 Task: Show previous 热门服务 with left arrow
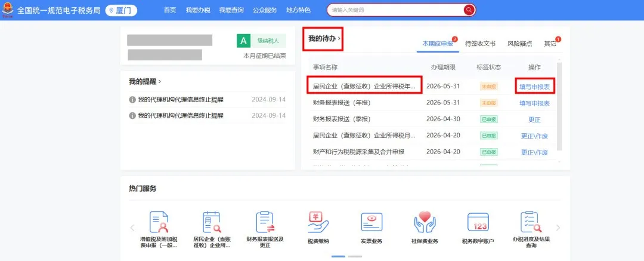coord(132,228)
